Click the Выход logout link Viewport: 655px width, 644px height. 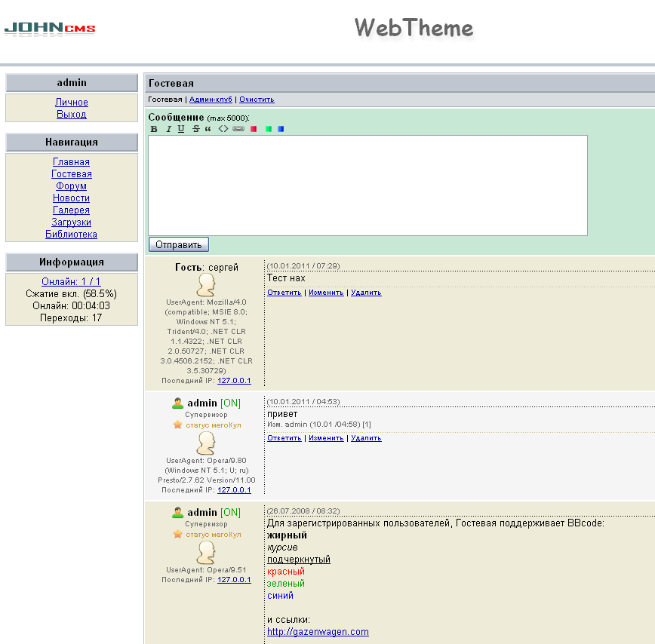point(71,115)
